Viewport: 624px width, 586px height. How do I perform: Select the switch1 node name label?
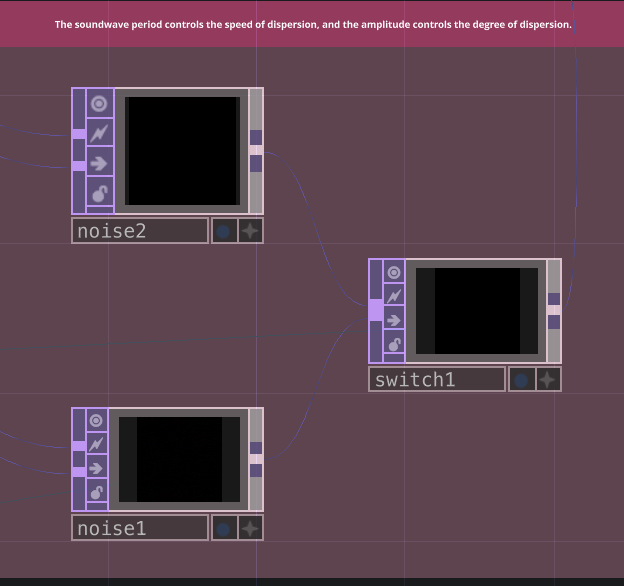coord(437,380)
